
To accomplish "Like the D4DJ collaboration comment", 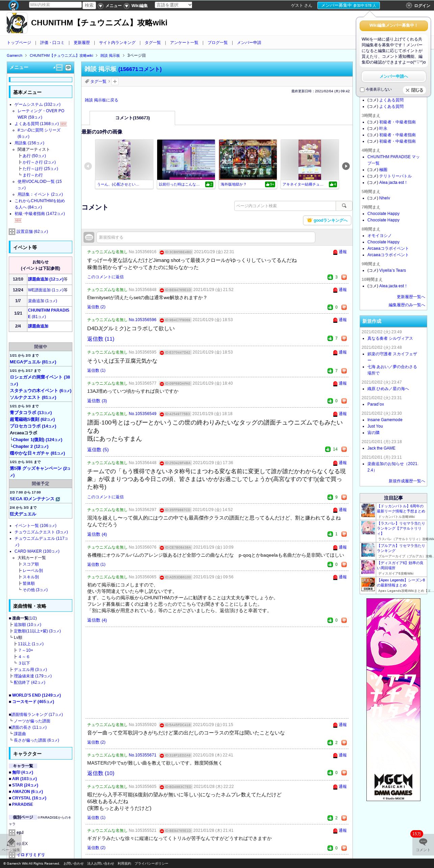I will [x=330, y=338].
